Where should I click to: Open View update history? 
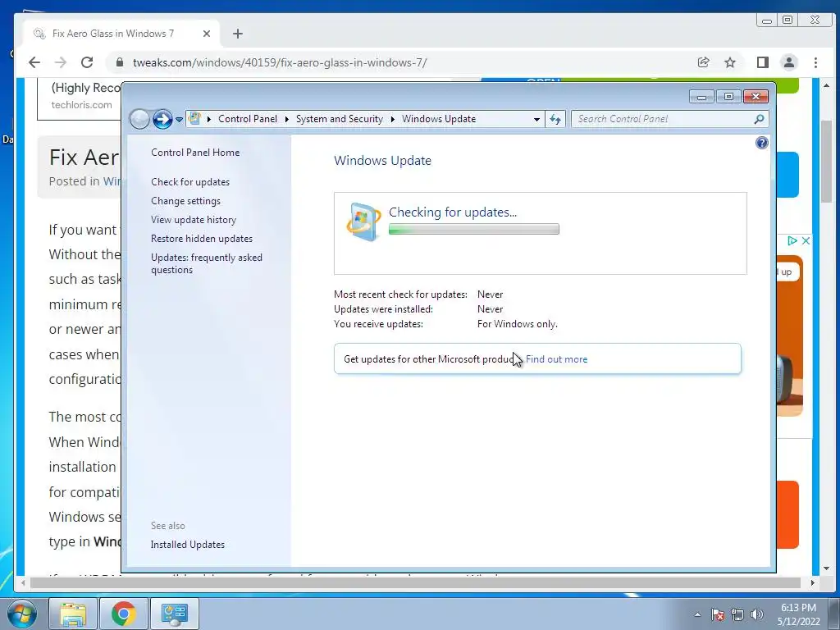tap(194, 220)
